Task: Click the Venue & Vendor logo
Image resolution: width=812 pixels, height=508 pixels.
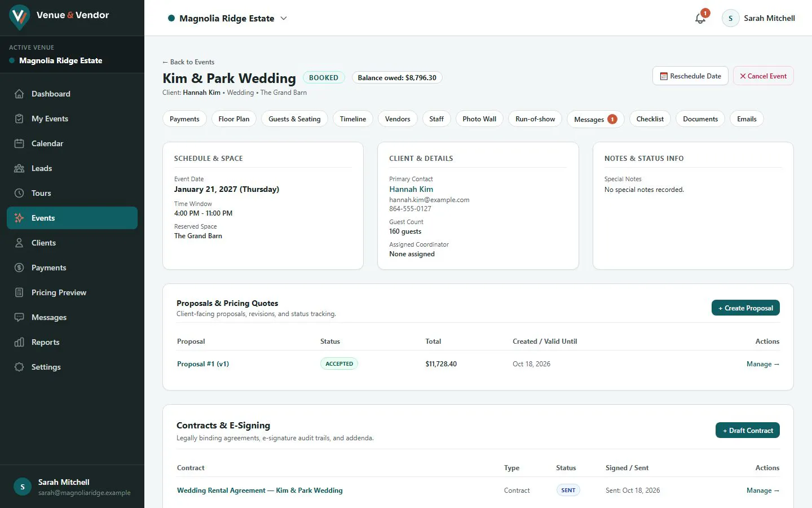Action: coord(59,16)
